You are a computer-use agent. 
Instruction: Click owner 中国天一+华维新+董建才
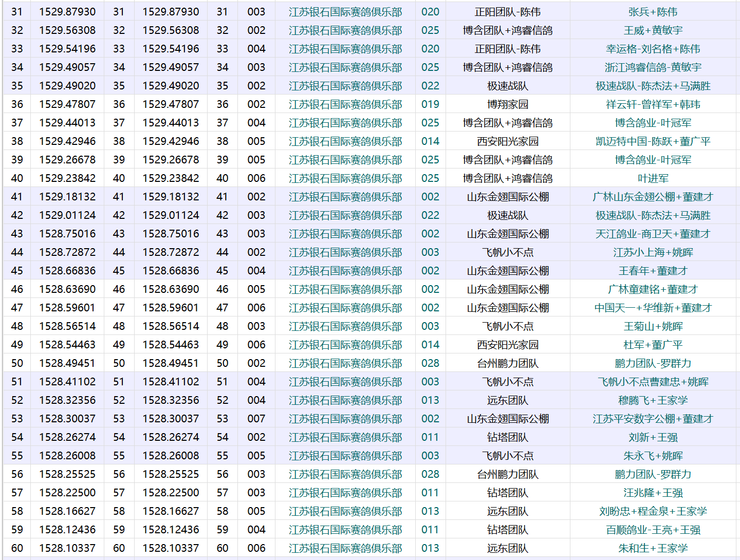tap(653, 308)
